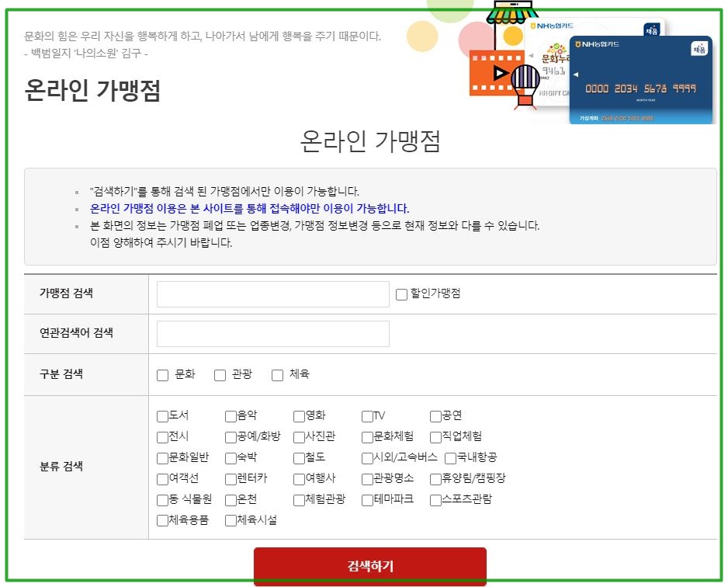Check the 철도 checkbox
The height and width of the screenshot is (587, 728).
pyautogui.click(x=297, y=458)
